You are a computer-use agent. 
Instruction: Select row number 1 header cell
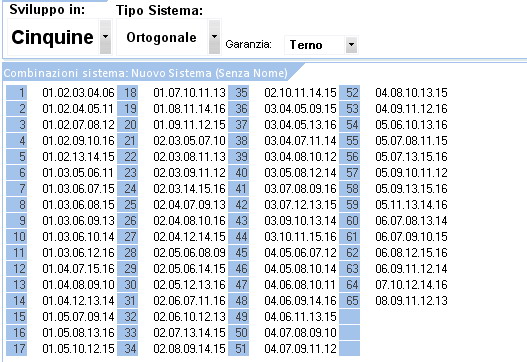pyautogui.click(x=16, y=92)
